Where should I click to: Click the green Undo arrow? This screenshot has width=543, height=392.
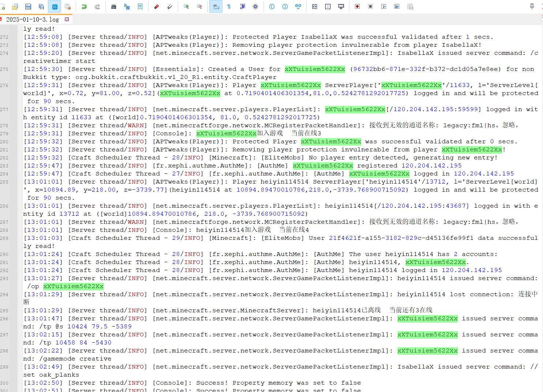click(x=84, y=7)
